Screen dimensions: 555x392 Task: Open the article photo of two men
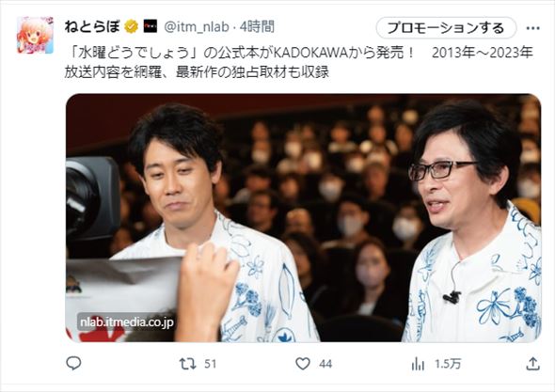tap(303, 218)
